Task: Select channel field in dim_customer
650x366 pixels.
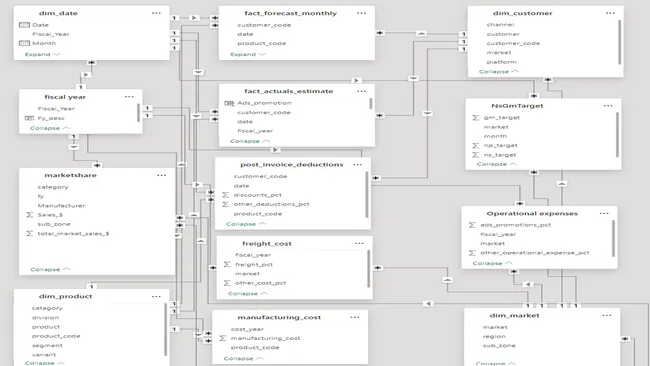Action: [500, 25]
